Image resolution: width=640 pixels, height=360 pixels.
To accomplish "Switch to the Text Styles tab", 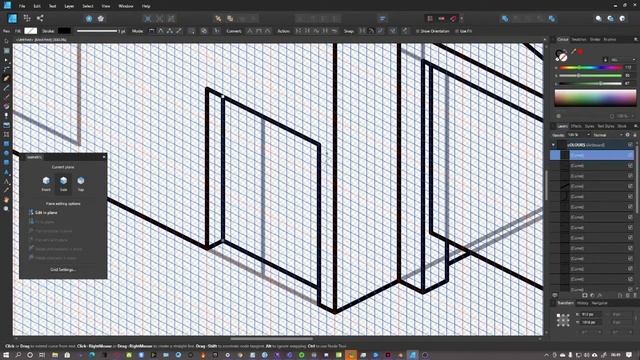I will [x=606, y=126].
